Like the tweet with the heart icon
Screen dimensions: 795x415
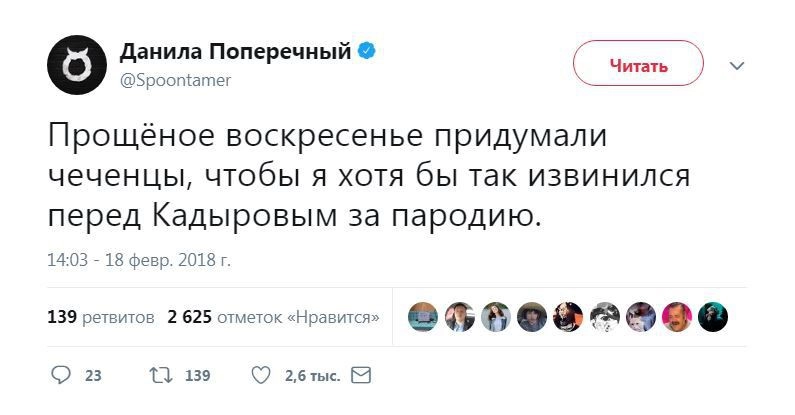[x=260, y=376]
